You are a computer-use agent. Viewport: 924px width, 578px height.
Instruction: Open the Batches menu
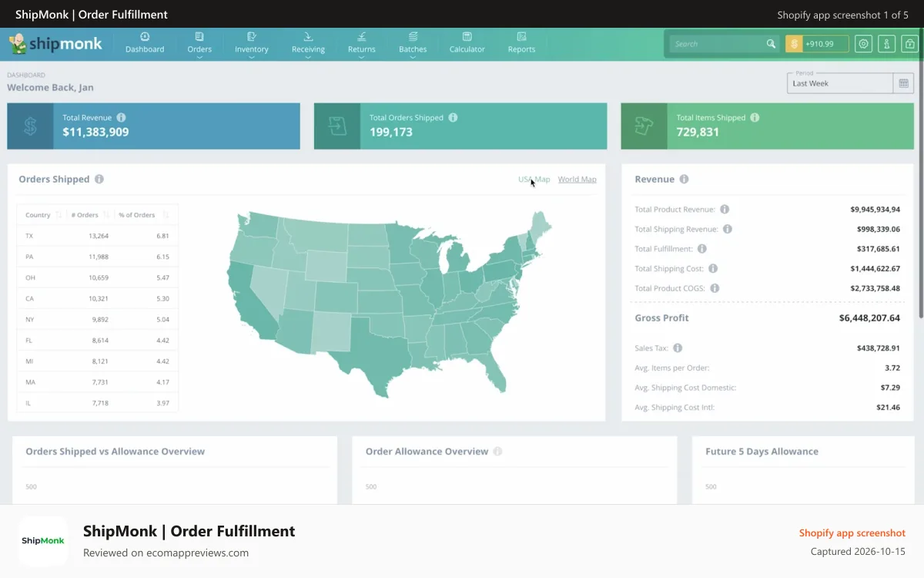(x=413, y=43)
